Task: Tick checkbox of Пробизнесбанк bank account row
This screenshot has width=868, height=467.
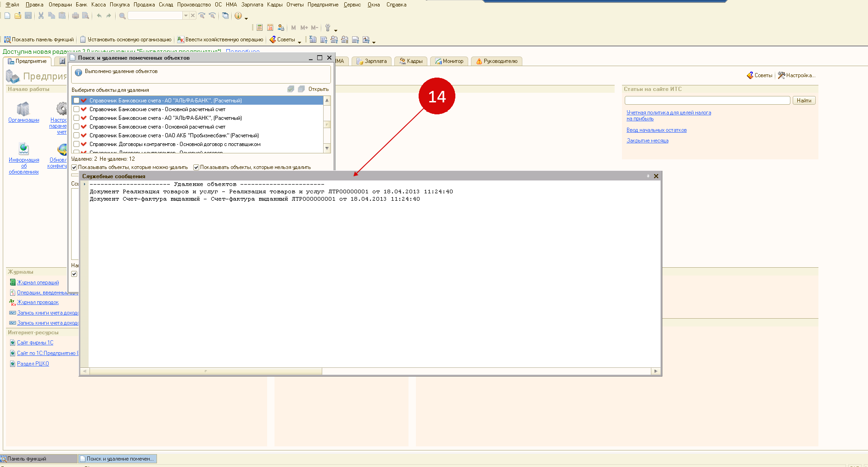Action: pos(76,135)
